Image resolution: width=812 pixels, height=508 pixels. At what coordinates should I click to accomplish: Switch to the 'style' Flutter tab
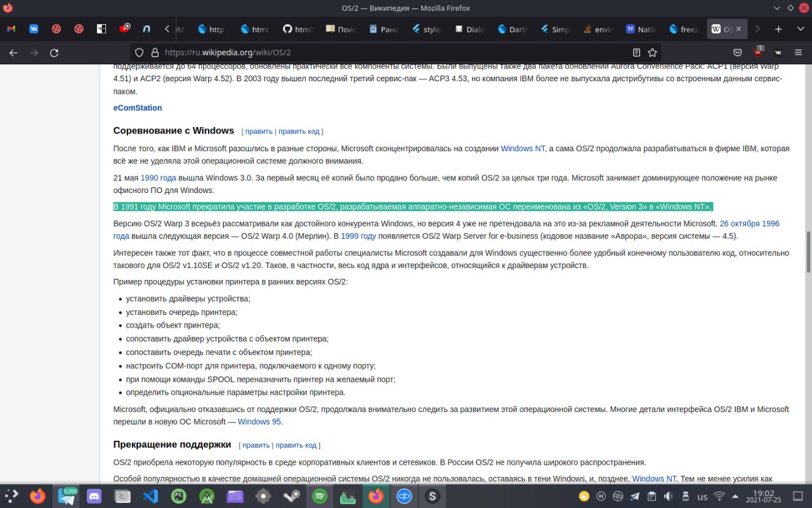click(x=427, y=29)
